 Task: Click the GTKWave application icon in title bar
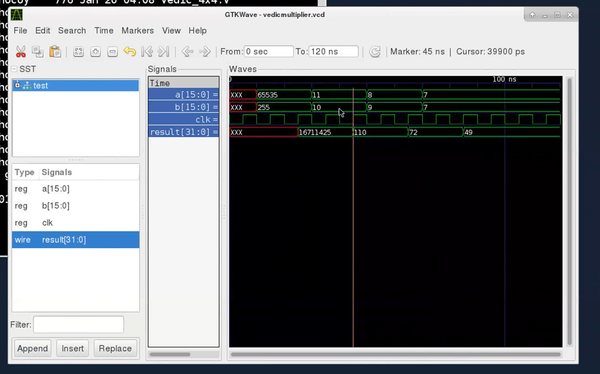click(x=16, y=15)
